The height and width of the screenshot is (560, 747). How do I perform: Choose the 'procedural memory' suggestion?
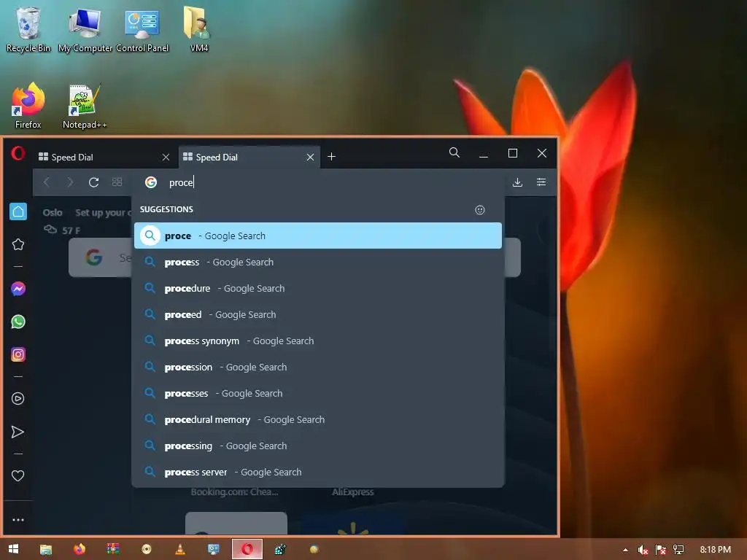coord(318,419)
